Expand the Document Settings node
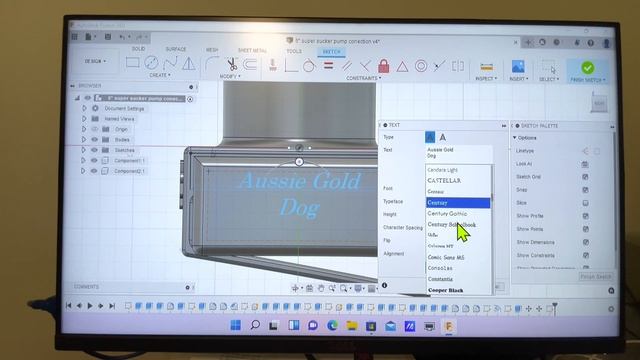 [x=84, y=109]
